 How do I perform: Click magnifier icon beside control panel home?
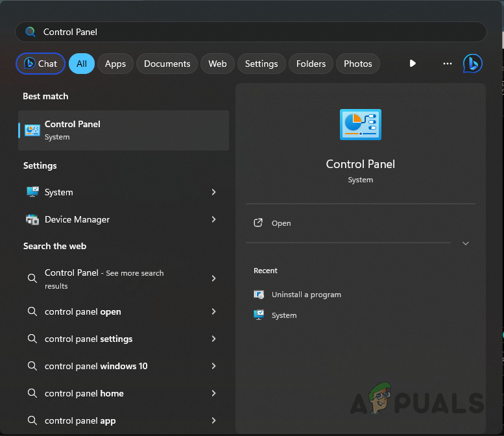click(32, 393)
